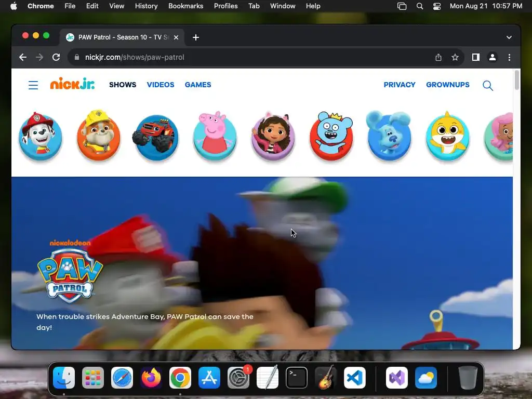Open TextEdit from the Dock
This screenshot has height=399, width=532.
268,378
